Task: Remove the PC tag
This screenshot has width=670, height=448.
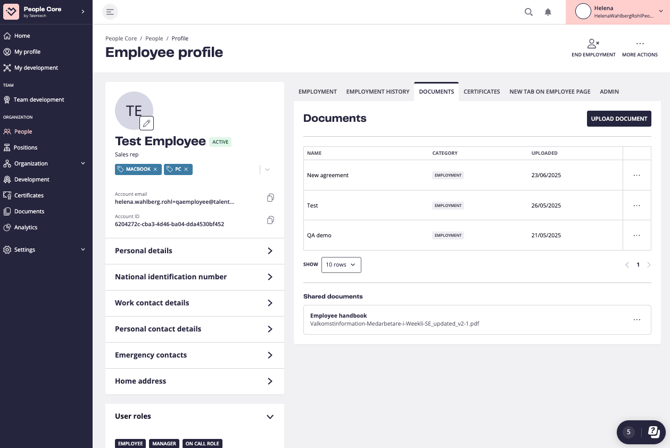Action: coord(186,169)
